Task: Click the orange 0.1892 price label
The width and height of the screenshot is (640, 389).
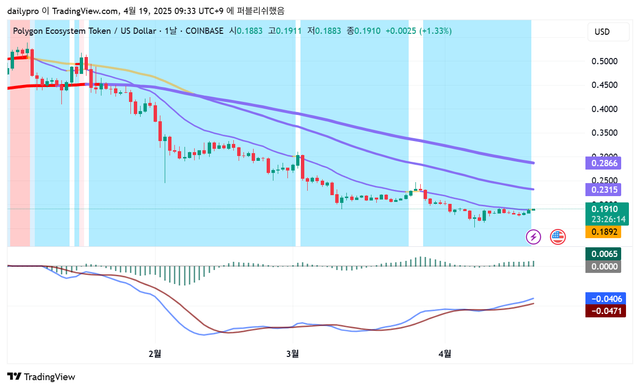Action: click(603, 232)
